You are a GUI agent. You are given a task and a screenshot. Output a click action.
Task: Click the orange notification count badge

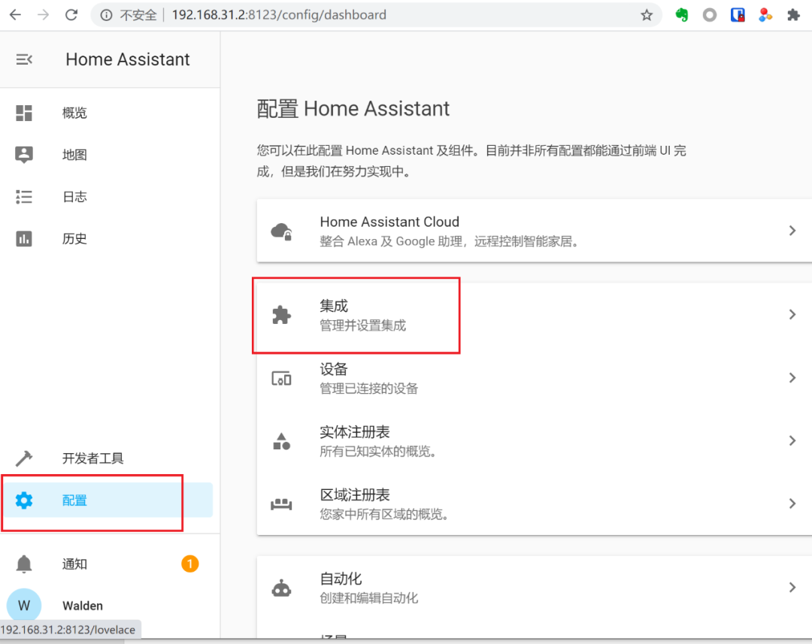coord(190,564)
